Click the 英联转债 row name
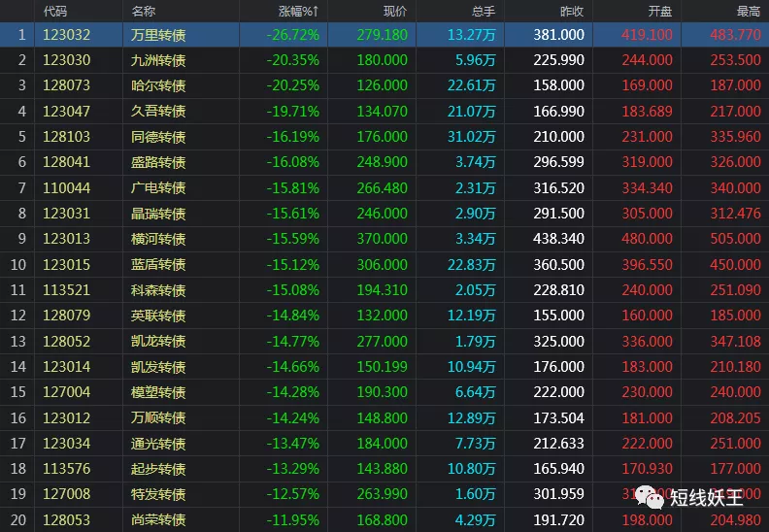Viewport: 769px width, 532px height. [158, 316]
